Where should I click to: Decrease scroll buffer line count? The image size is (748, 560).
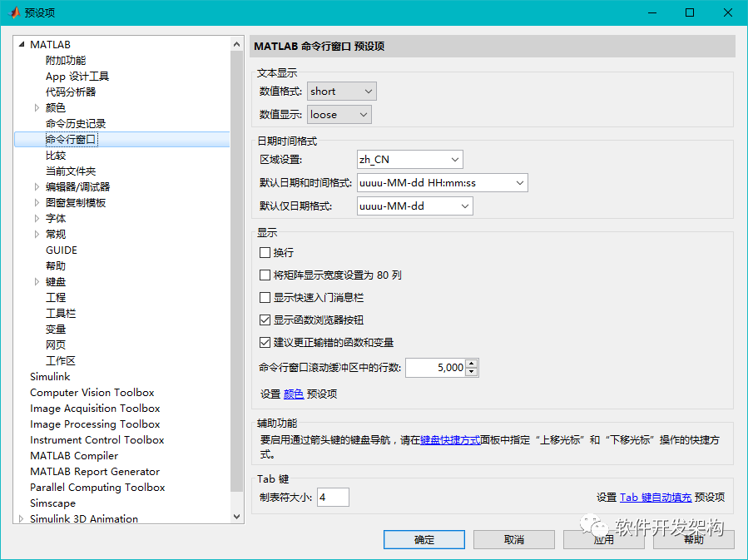[471, 372]
